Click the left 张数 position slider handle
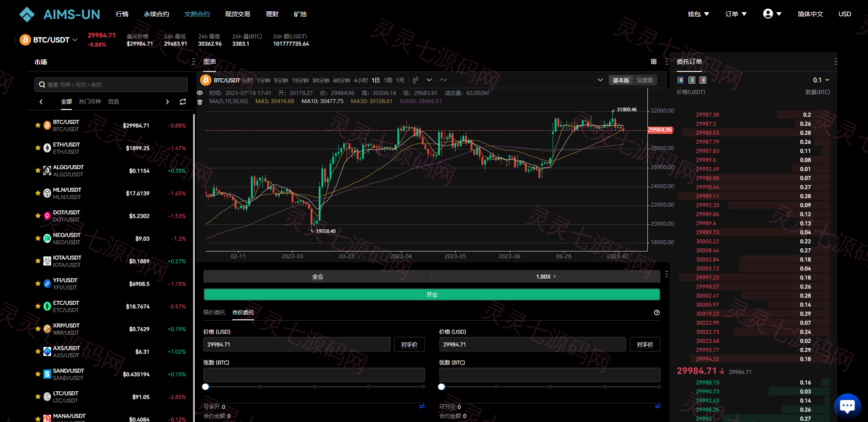This screenshot has width=868, height=422. click(x=206, y=387)
